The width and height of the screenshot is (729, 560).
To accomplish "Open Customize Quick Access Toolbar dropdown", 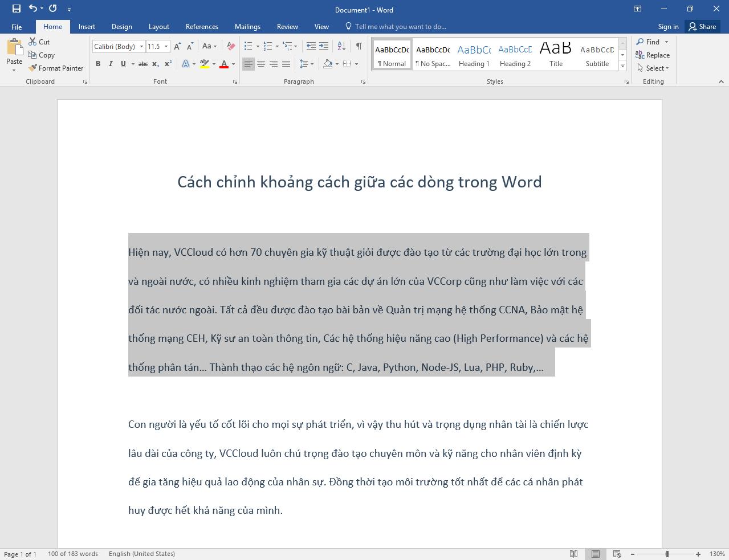I will tap(69, 9).
